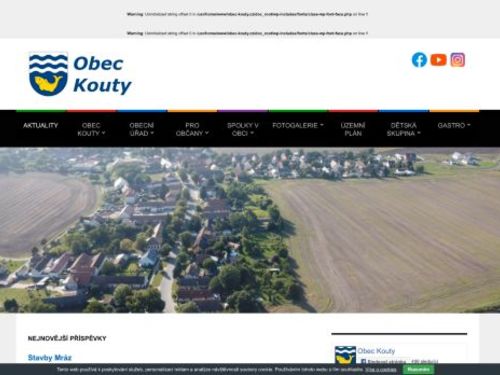Click the Obec Kouty coat of arms logo

click(48, 74)
